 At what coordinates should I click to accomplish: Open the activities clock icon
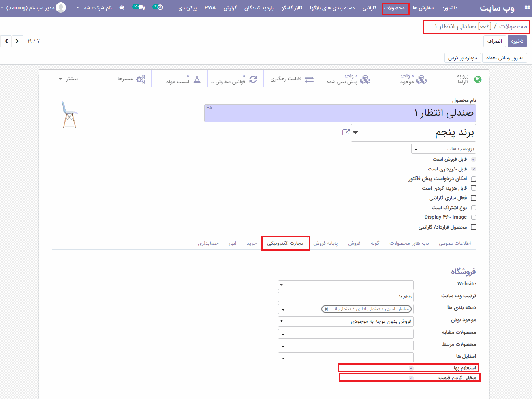[x=158, y=7]
